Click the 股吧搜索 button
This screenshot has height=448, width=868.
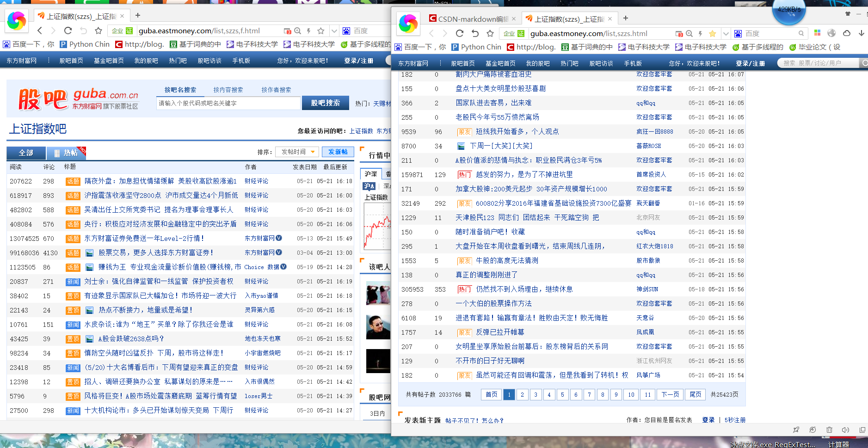pyautogui.click(x=325, y=103)
